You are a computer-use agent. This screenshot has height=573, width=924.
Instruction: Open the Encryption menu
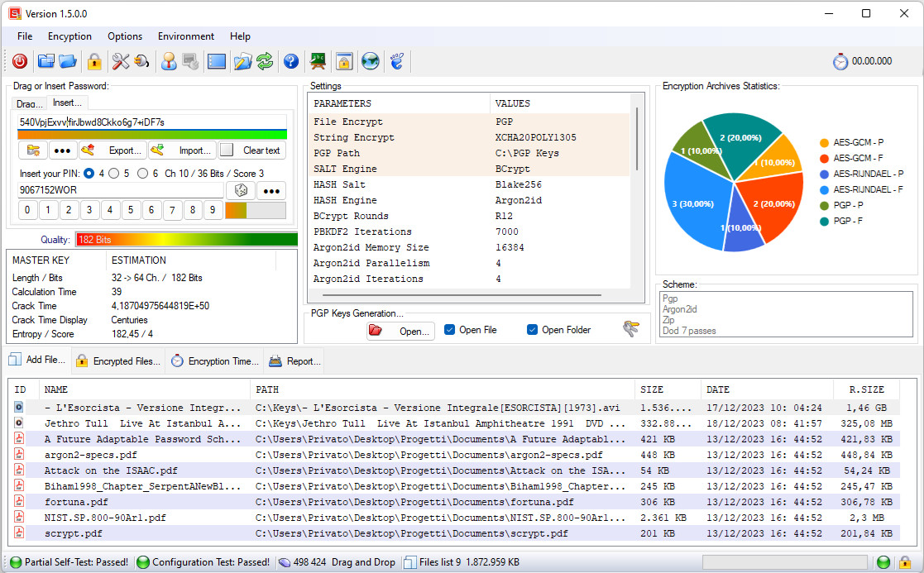(69, 36)
